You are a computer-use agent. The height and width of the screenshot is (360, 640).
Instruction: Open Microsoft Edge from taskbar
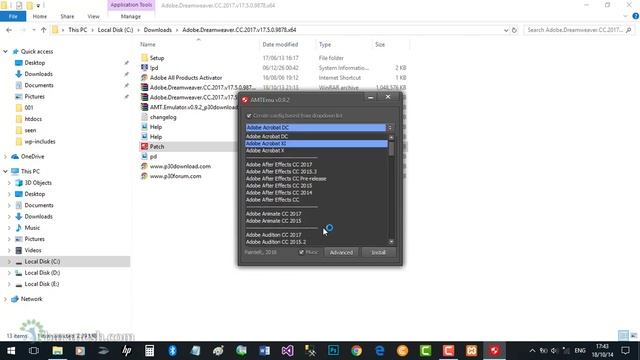tap(380, 351)
